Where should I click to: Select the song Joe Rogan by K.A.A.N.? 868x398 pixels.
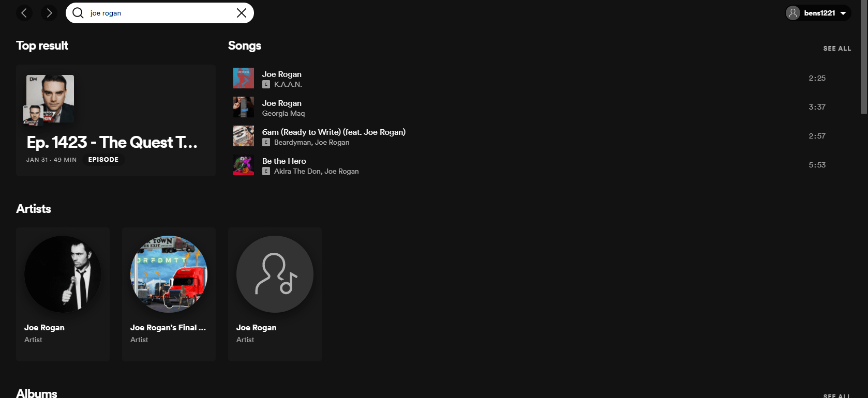281,74
